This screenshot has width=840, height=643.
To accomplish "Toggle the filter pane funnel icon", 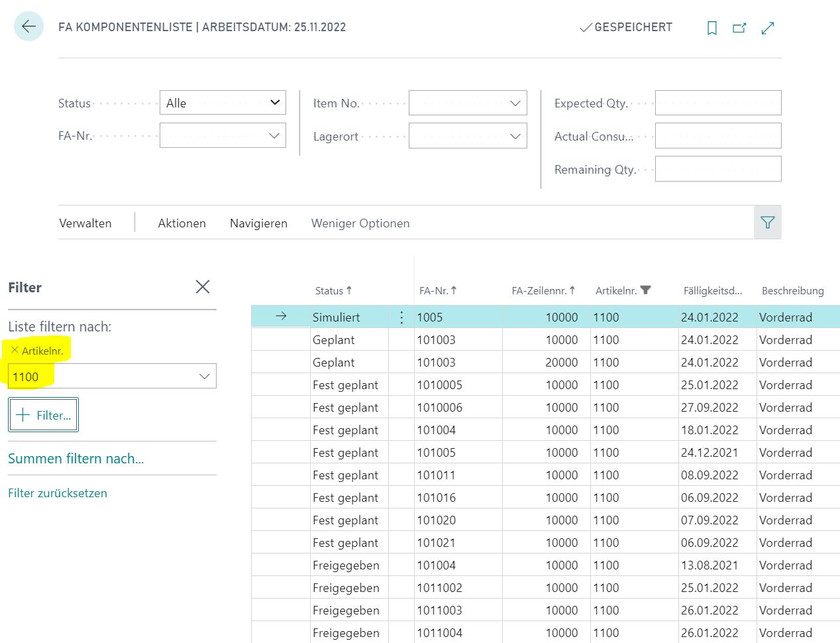I will [x=768, y=223].
